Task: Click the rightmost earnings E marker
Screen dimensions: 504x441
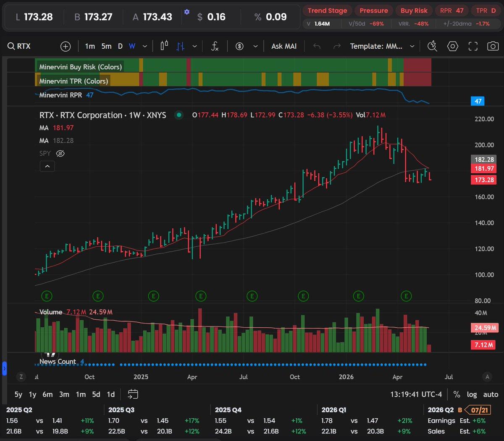Action: point(406,296)
